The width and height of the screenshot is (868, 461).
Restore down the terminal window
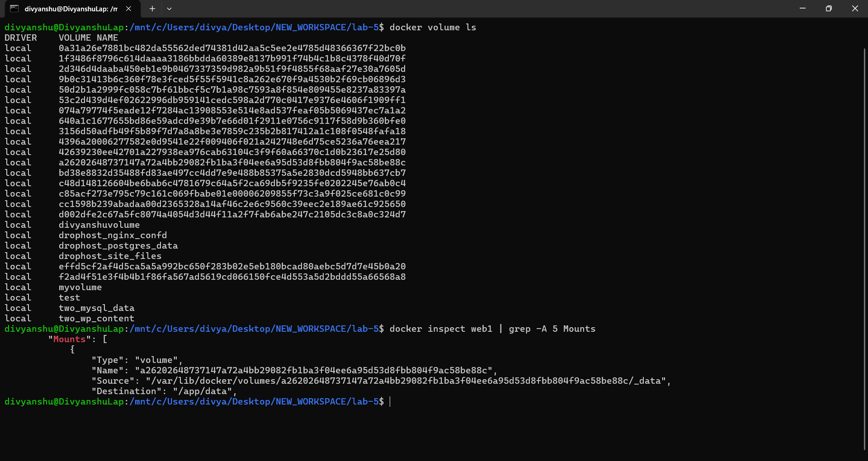828,9
